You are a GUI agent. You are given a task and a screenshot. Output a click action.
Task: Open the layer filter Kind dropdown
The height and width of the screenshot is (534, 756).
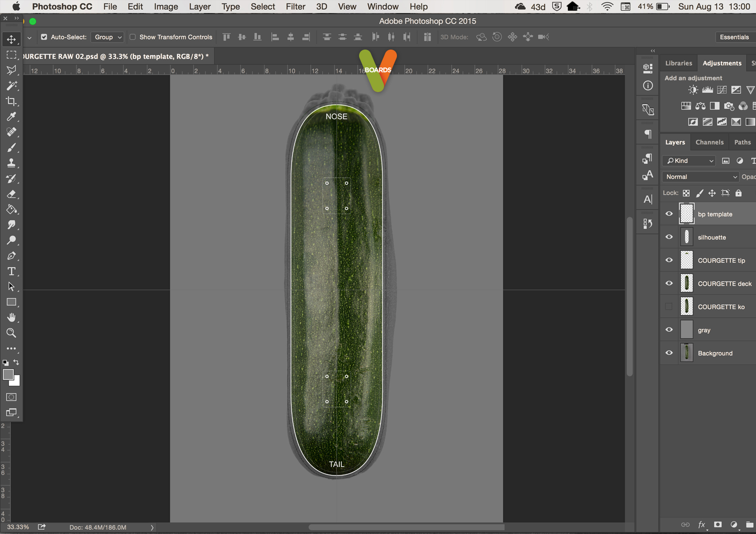[x=689, y=161]
